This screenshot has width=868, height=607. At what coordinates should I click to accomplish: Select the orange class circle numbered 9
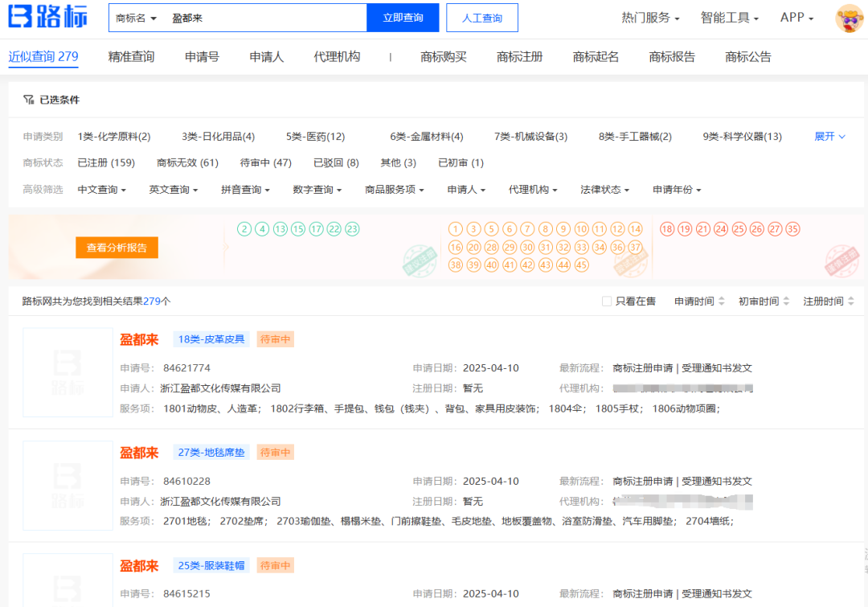click(x=563, y=229)
